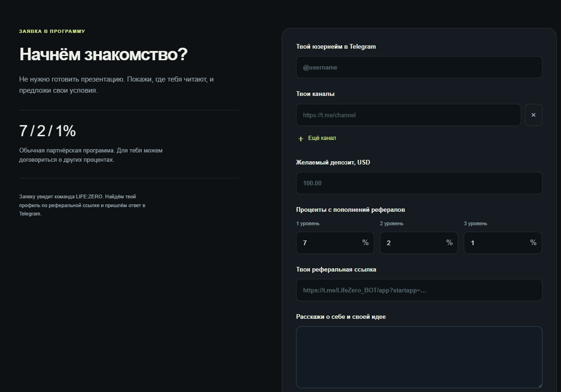The height and width of the screenshot is (392, 561).
Task: Click the "Начнём знакомство?" heading
Action: pyautogui.click(x=103, y=55)
